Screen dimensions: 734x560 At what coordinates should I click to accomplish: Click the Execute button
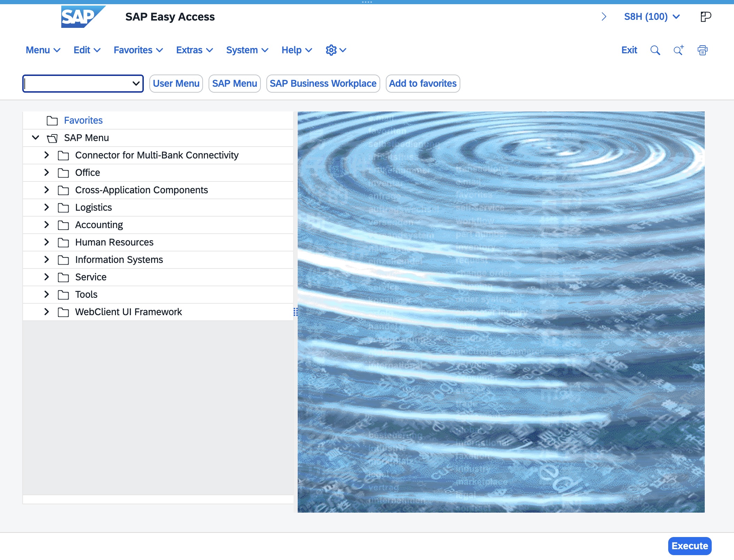[x=690, y=546]
